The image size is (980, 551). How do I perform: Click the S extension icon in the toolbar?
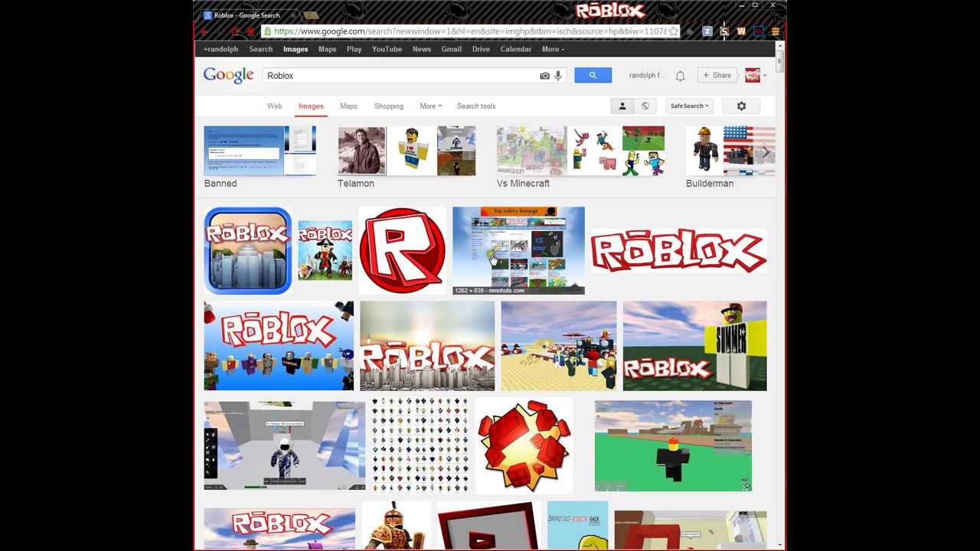[724, 31]
